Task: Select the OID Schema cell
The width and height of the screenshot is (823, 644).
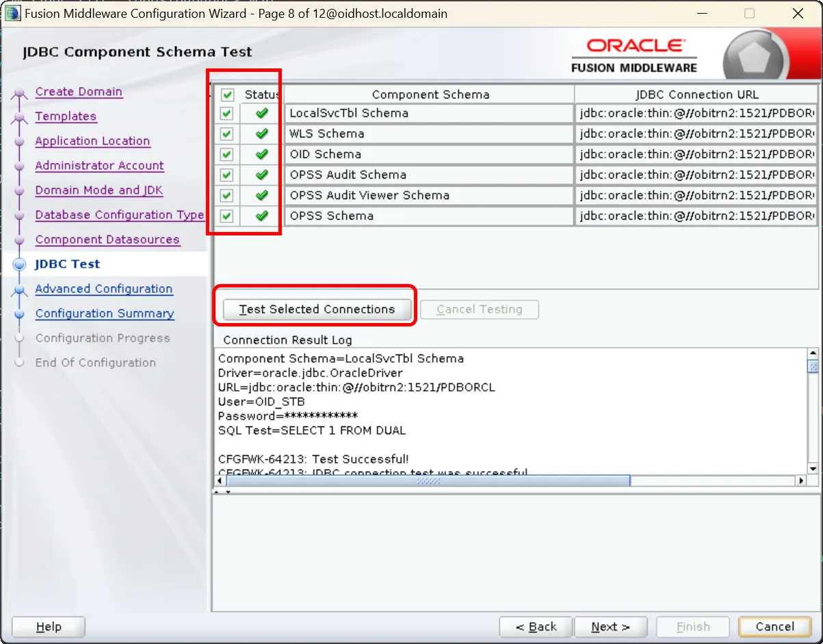Action: coord(429,155)
